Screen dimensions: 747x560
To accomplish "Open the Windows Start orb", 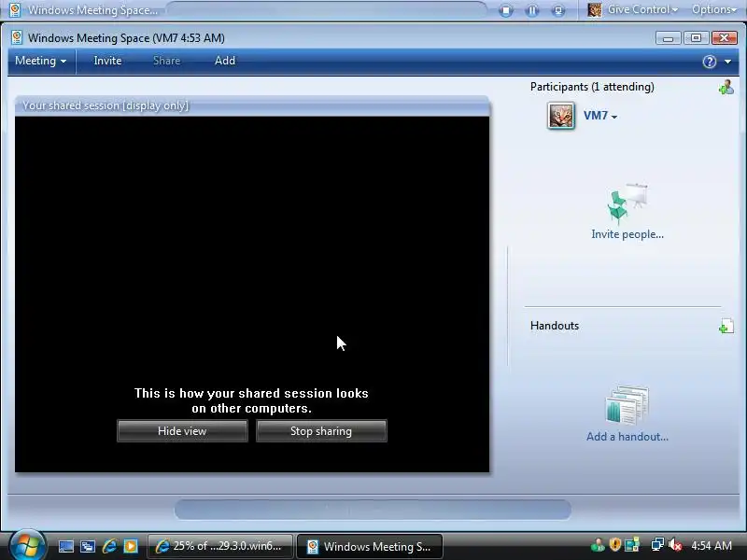I will point(28,545).
